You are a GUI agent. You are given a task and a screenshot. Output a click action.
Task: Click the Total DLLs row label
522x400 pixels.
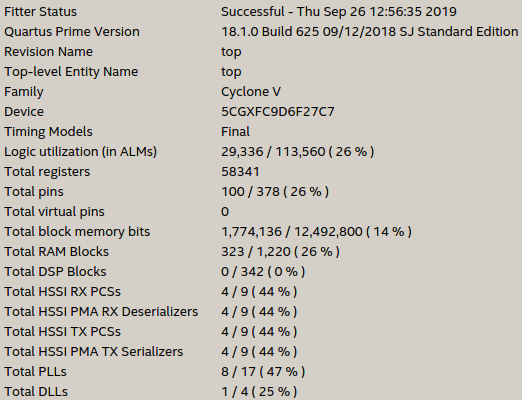(36, 392)
